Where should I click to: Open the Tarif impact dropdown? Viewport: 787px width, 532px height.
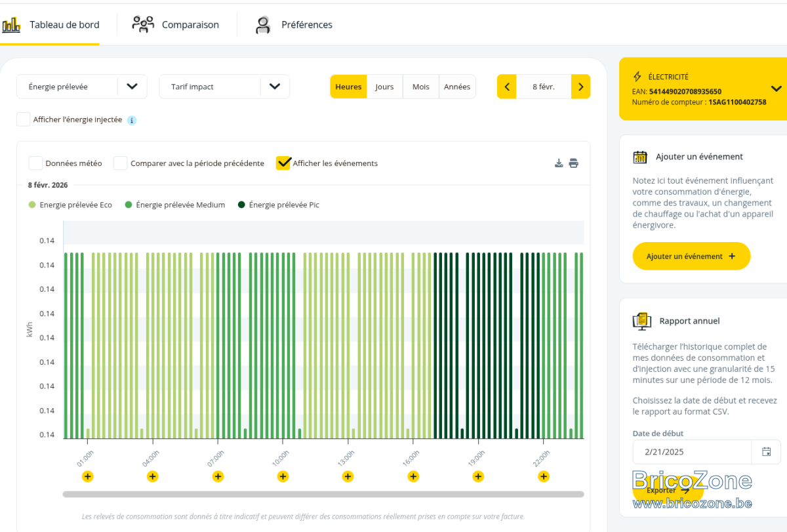pyautogui.click(x=224, y=87)
